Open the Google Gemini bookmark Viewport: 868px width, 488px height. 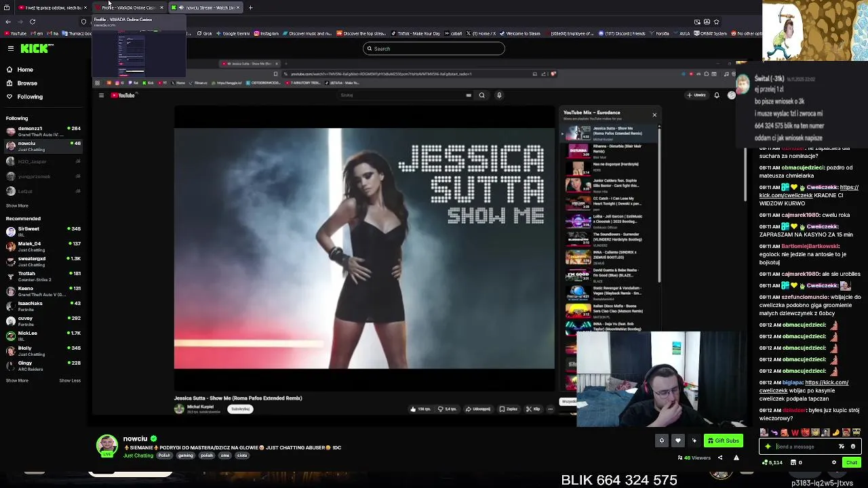click(x=233, y=33)
